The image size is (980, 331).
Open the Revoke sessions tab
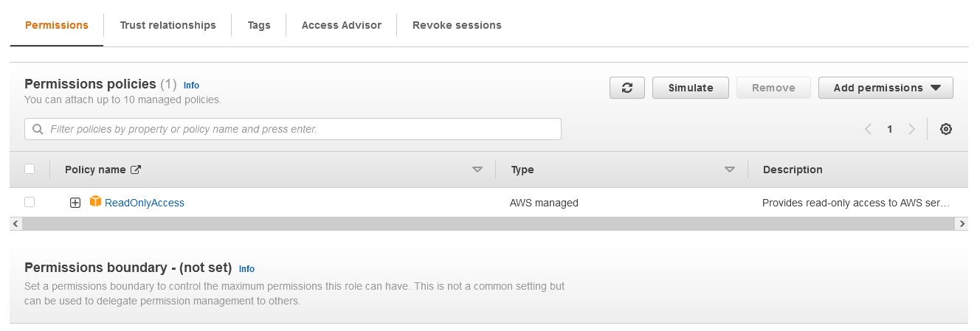(457, 25)
